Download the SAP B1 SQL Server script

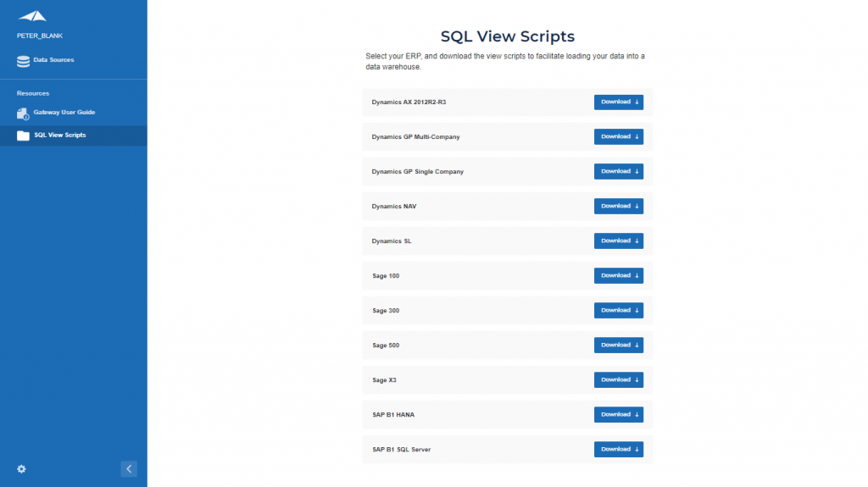[x=618, y=450]
